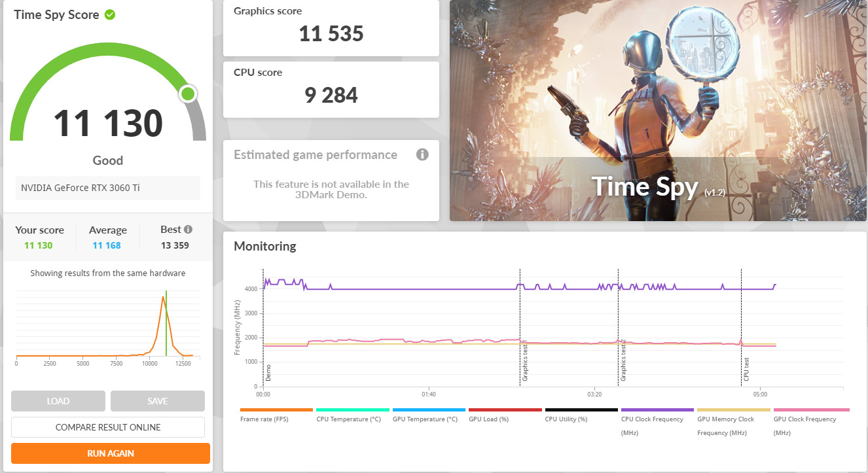The width and height of the screenshot is (868, 473).
Task: Open COMPARE RESULT ONLINE
Action: (x=108, y=427)
